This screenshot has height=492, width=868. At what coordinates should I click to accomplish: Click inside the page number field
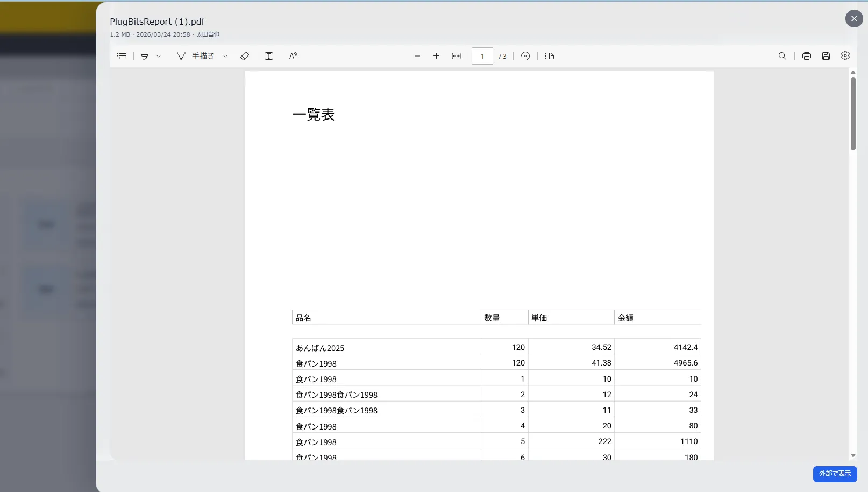(x=482, y=55)
